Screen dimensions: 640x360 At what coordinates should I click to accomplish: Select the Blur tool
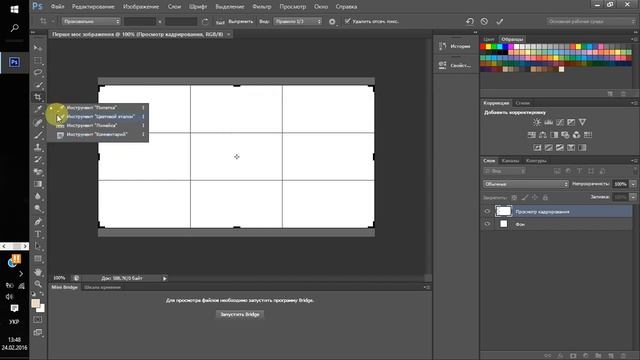(x=38, y=196)
